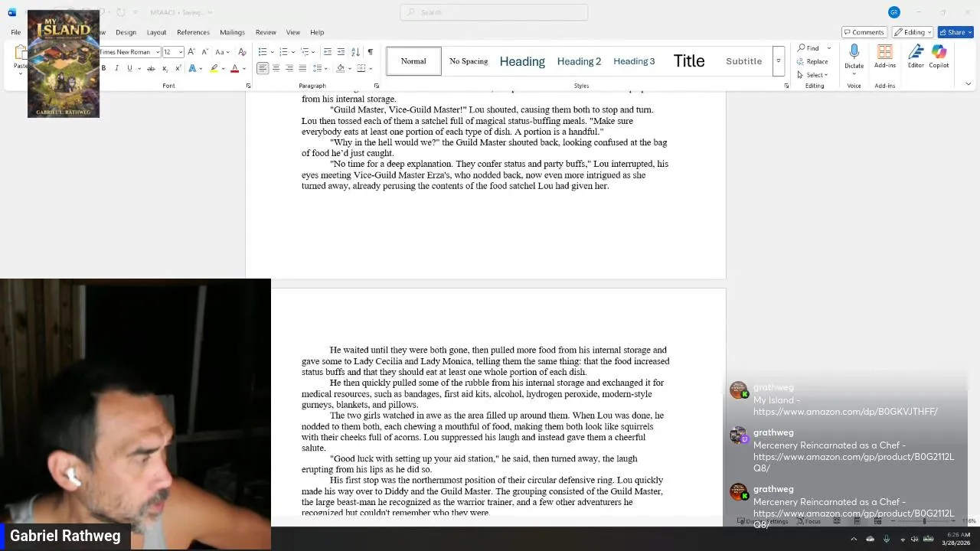Viewport: 980px width, 551px height.
Task: Open Copilot
Action: pos(939,56)
